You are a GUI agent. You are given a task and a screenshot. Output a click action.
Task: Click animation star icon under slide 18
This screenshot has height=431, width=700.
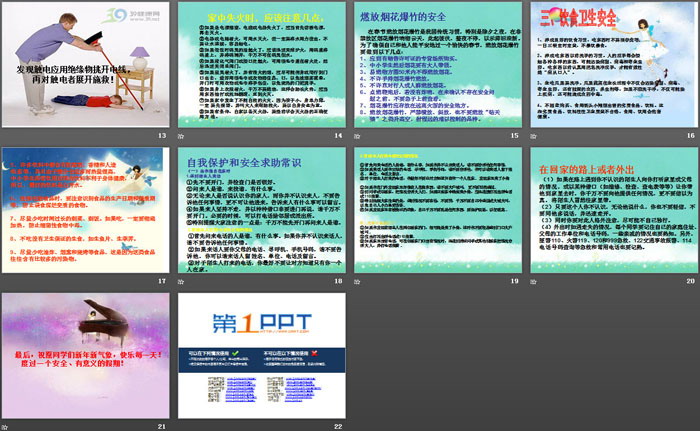tap(181, 281)
